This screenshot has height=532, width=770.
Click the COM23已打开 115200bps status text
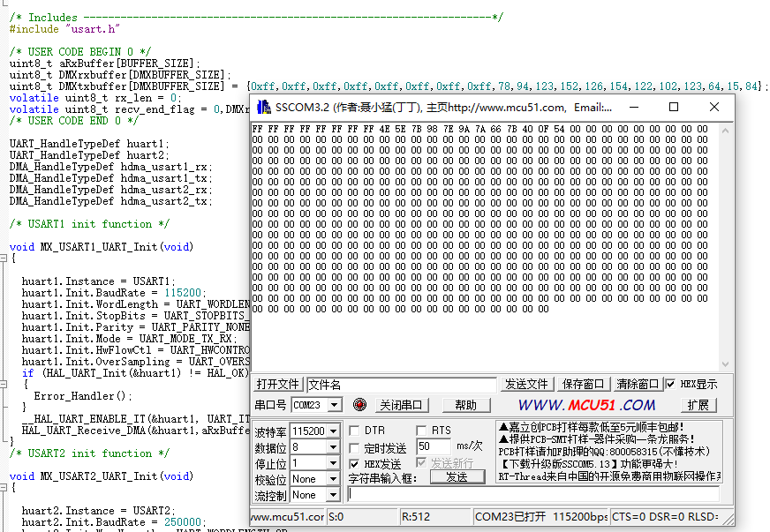[541, 517]
